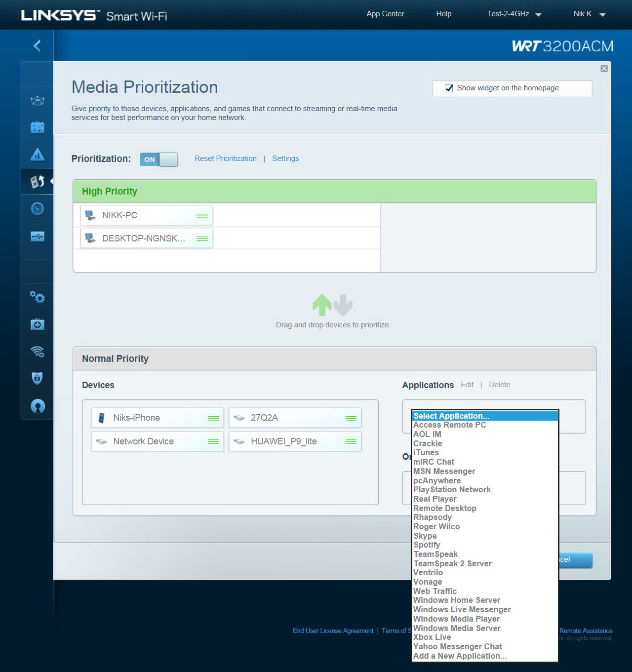This screenshot has height=672, width=632.
Task: Select mIRC Chat from the list
Action: tap(485, 462)
